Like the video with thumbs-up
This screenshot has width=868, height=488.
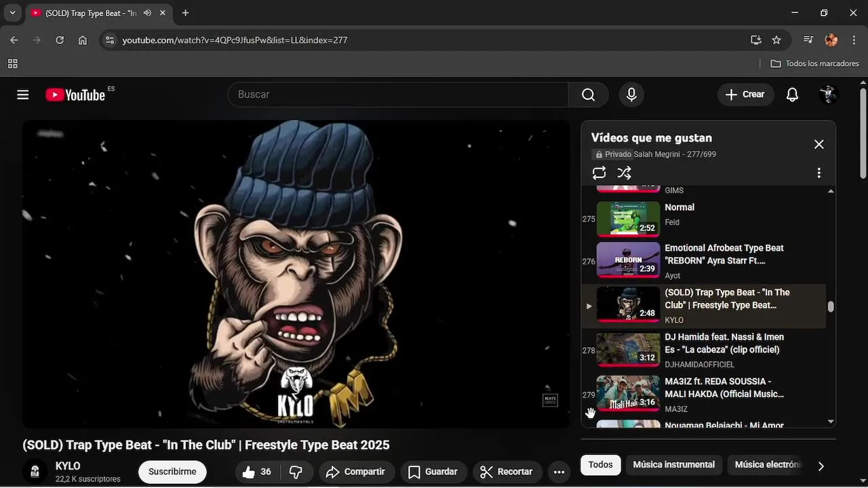[x=257, y=472]
